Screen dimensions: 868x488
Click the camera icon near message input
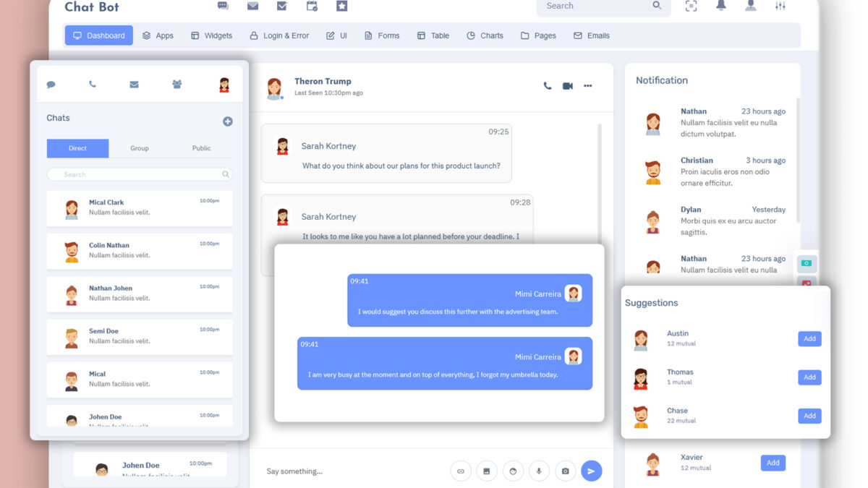[x=565, y=471]
